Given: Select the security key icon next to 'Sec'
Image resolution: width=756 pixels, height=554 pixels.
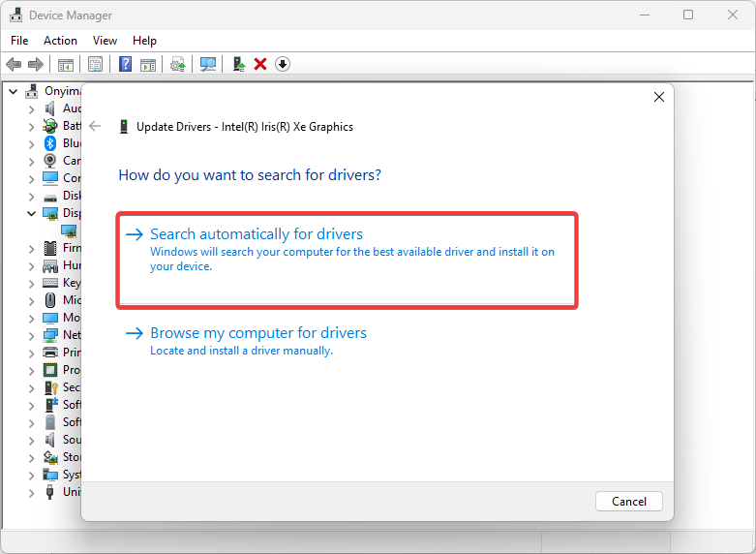Looking at the screenshot, I should coord(50,387).
